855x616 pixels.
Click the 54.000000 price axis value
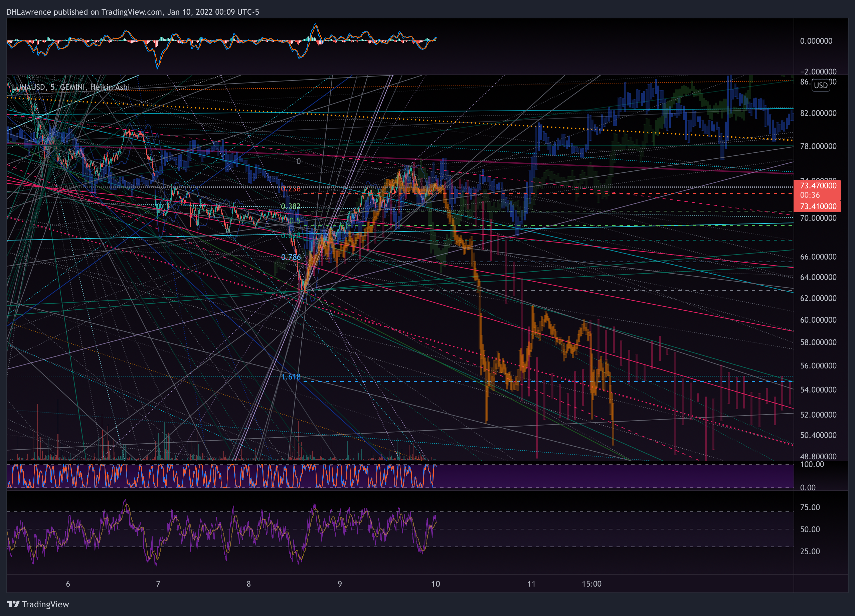coord(818,390)
